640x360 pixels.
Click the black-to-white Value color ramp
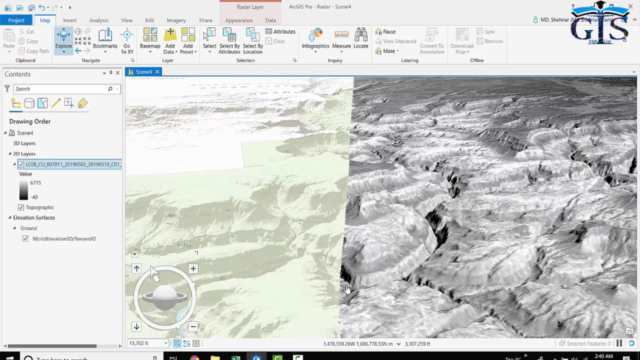click(x=24, y=190)
